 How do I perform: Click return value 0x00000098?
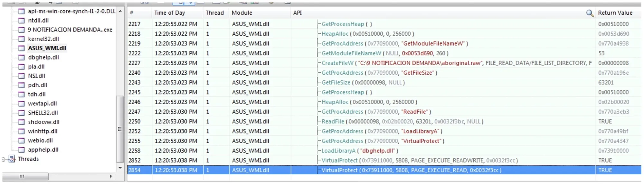[x=613, y=63]
